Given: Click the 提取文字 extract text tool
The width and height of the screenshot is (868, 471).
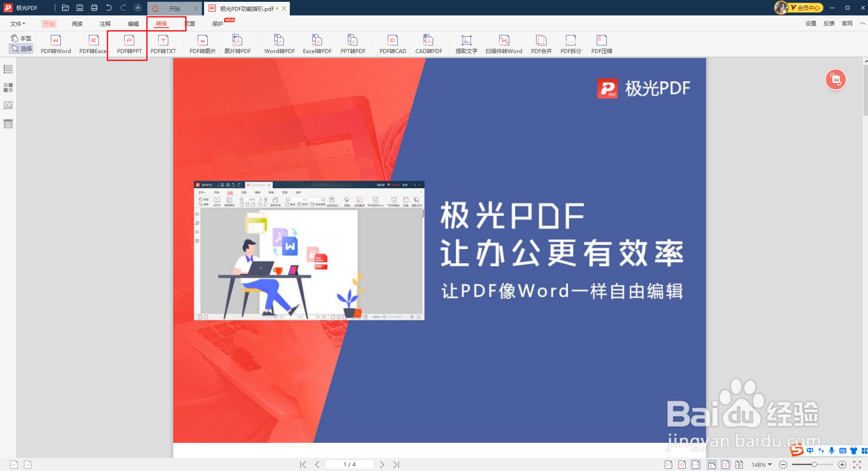Looking at the screenshot, I should 466,44.
